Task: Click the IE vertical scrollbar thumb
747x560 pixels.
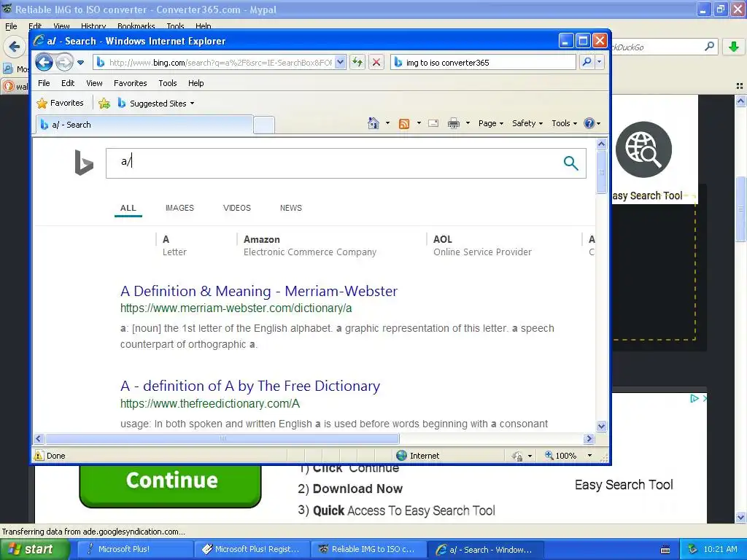Action: [x=601, y=171]
